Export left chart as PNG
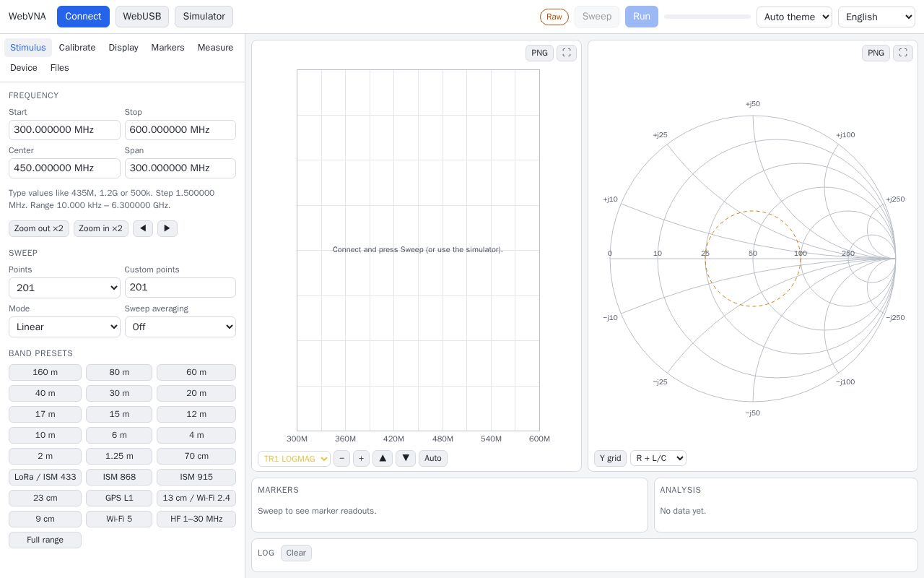The width and height of the screenshot is (924, 578). coord(539,53)
